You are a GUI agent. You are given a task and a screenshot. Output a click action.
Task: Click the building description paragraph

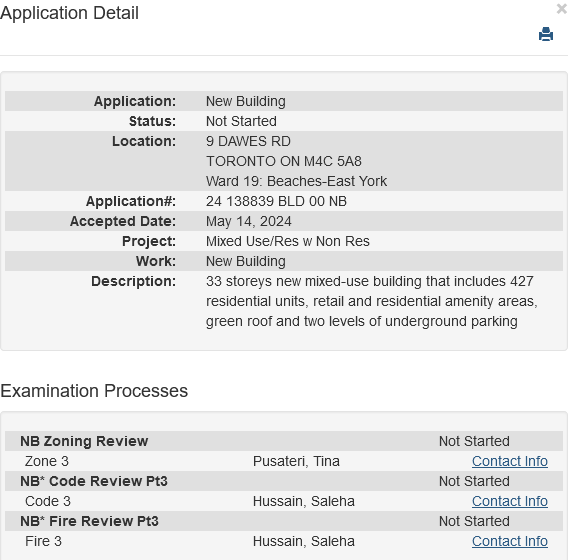coord(372,301)
